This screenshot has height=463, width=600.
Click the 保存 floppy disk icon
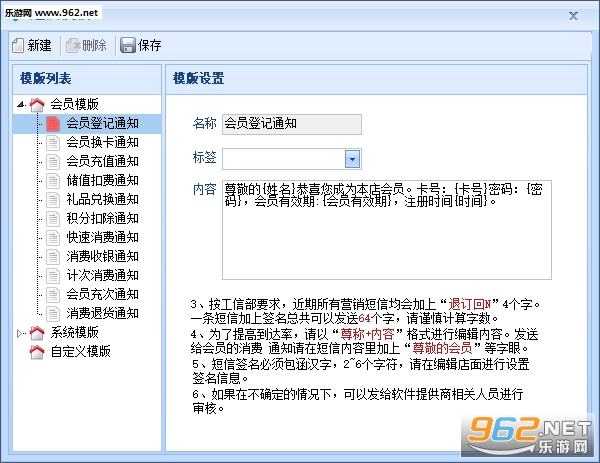click(127, 46)
